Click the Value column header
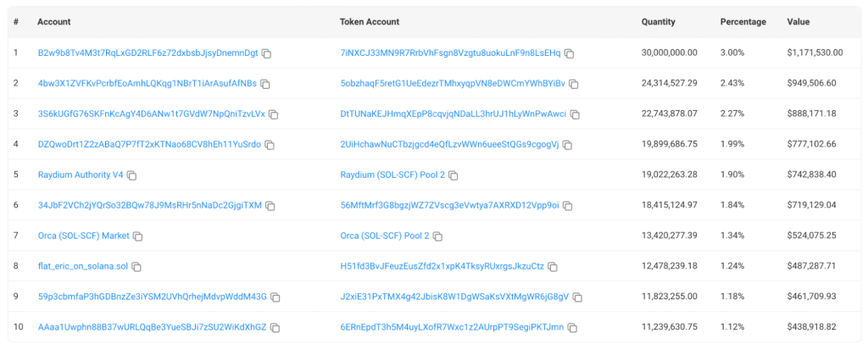This screenshot has height=350, width=868. [x=798, y=21]
